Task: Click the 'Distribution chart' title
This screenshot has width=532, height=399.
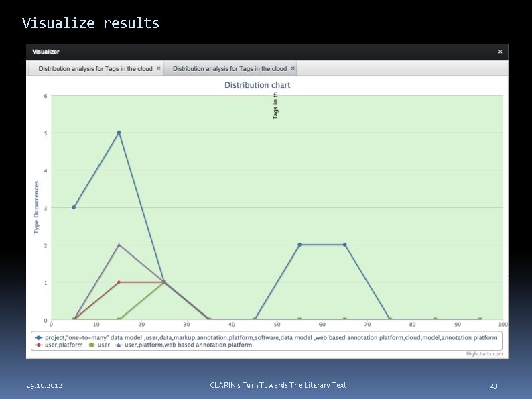Action: click(257, 85)
